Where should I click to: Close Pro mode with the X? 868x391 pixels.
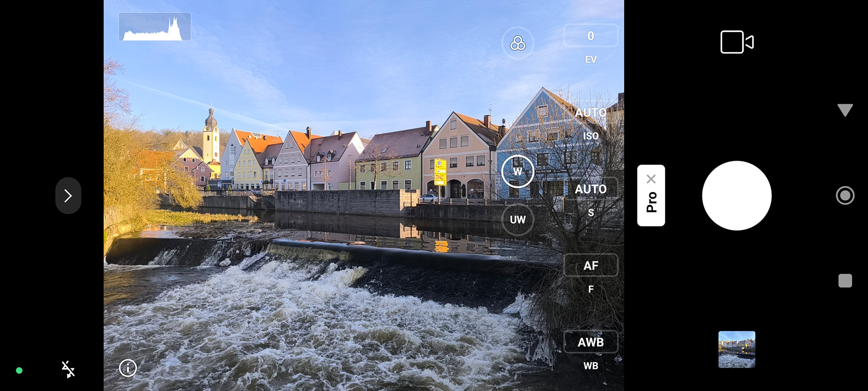(651, 179)
